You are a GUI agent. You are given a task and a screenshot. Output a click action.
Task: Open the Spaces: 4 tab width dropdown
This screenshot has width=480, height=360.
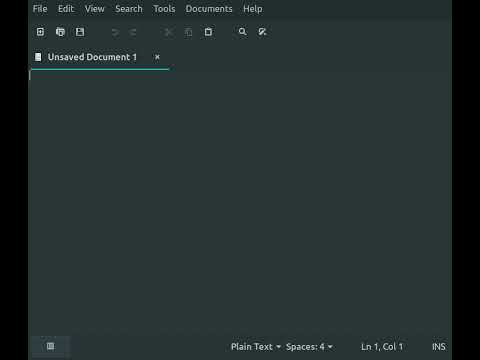[309, 347]
